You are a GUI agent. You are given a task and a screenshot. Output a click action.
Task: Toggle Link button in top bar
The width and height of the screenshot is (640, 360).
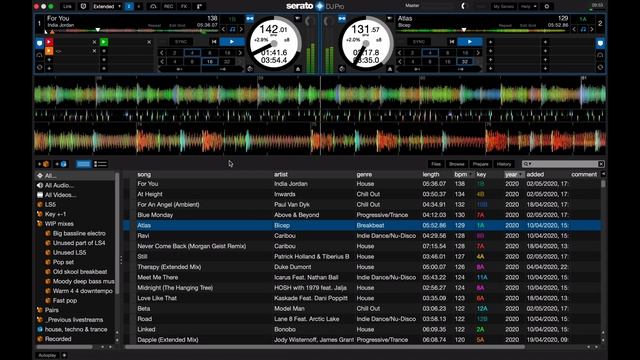click(x=67, y=6)
